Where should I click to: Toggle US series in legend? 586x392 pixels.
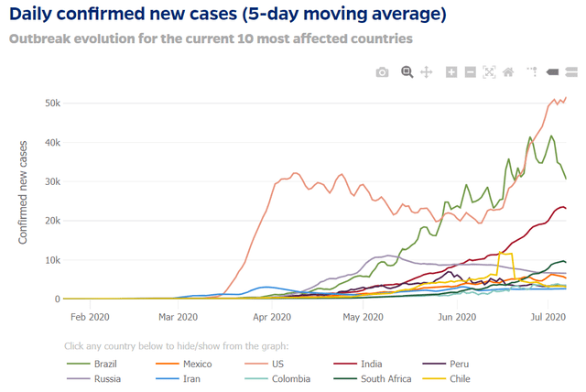pos(265,364)
